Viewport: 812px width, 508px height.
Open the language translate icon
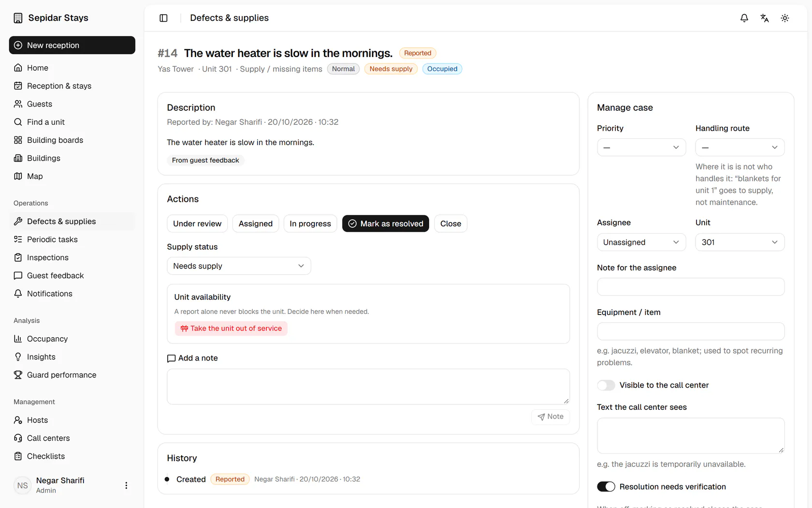pyautogui.click(x=765, y=18)
